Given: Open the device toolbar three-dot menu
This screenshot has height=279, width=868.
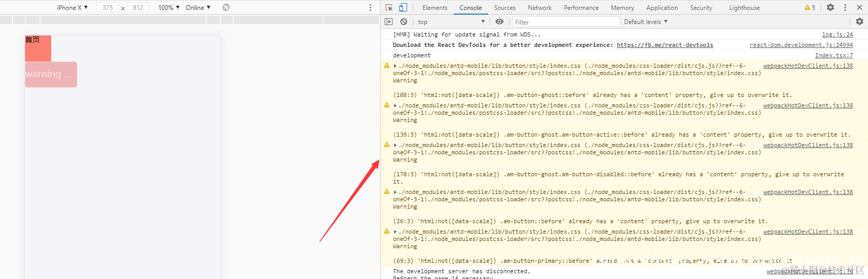Looking at the screenshot, I should [x=370, y=7].
